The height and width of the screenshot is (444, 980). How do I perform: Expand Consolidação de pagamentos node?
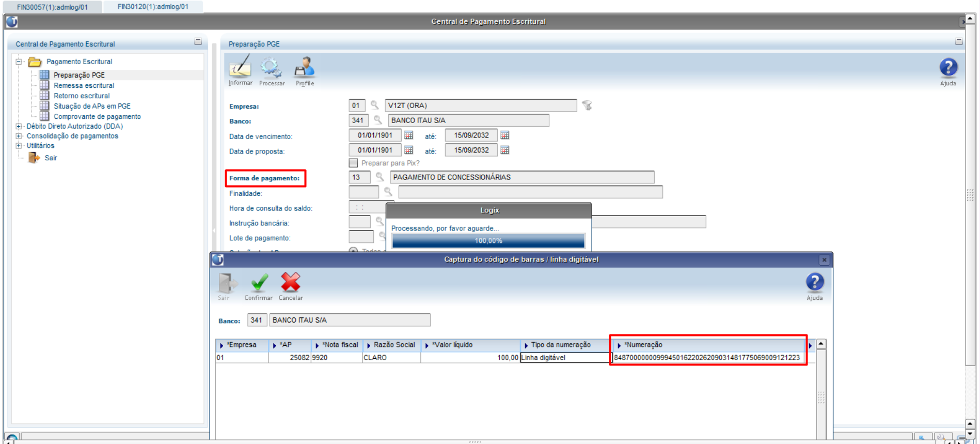point(19,136)
